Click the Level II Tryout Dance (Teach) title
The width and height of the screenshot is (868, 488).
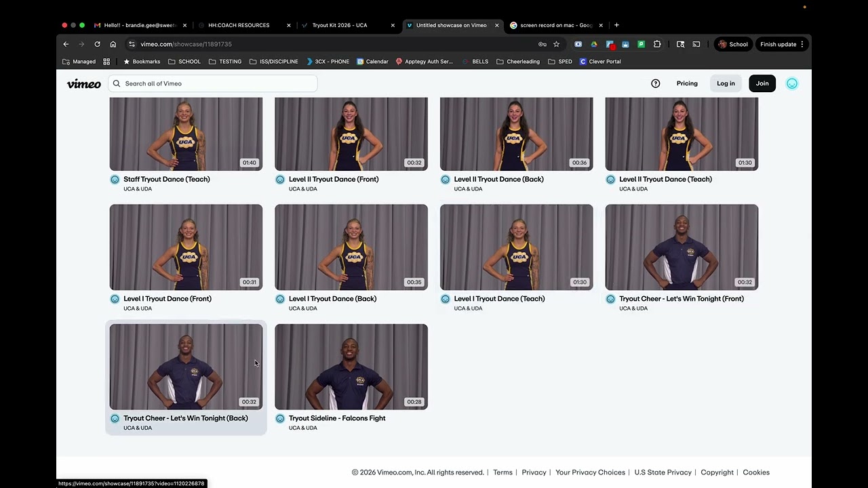665,180
